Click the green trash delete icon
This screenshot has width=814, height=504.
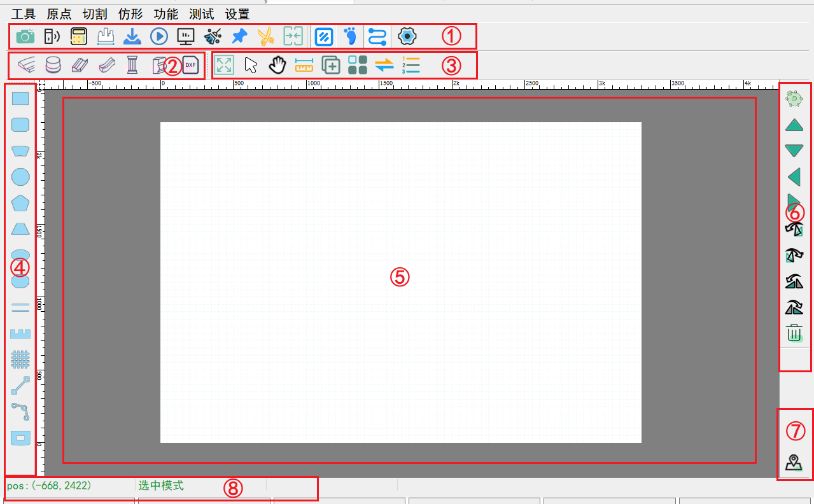(794, 333)
